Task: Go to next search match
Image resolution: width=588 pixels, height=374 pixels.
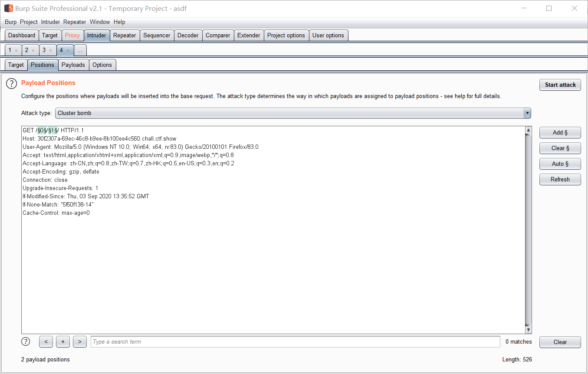Action: (x=80, y=342)
